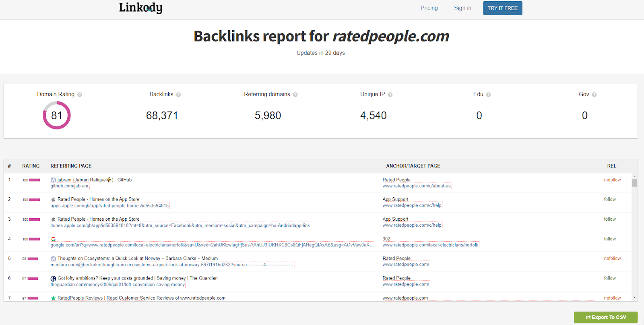
Task: Click the REL column header
Action: pyautogui.click(x=612, y=166)
